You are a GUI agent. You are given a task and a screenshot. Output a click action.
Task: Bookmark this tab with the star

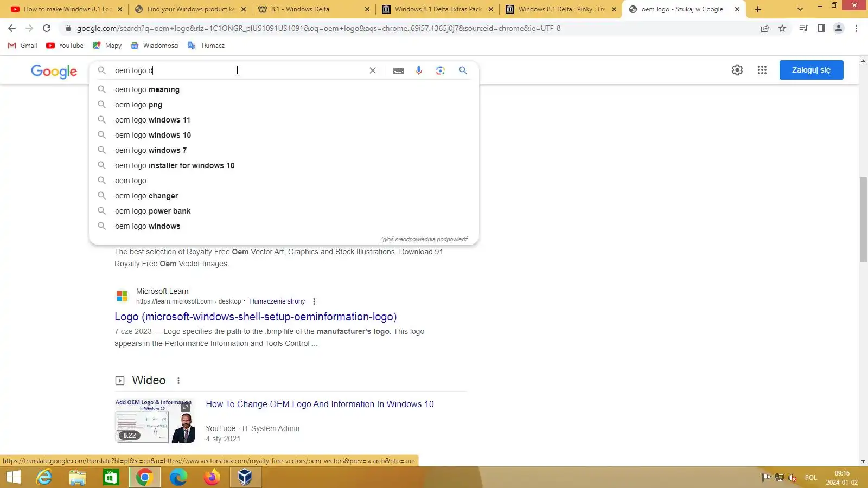click(782, 28)
